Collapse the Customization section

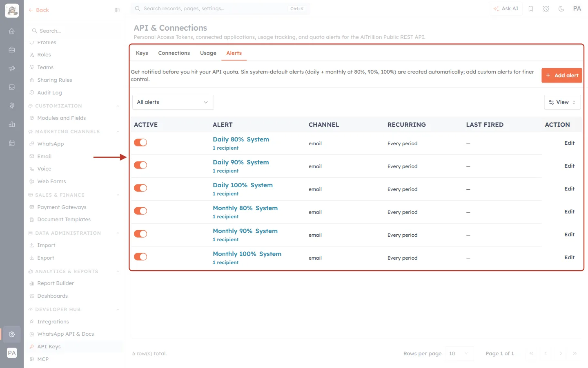click(x=118, y=106)
